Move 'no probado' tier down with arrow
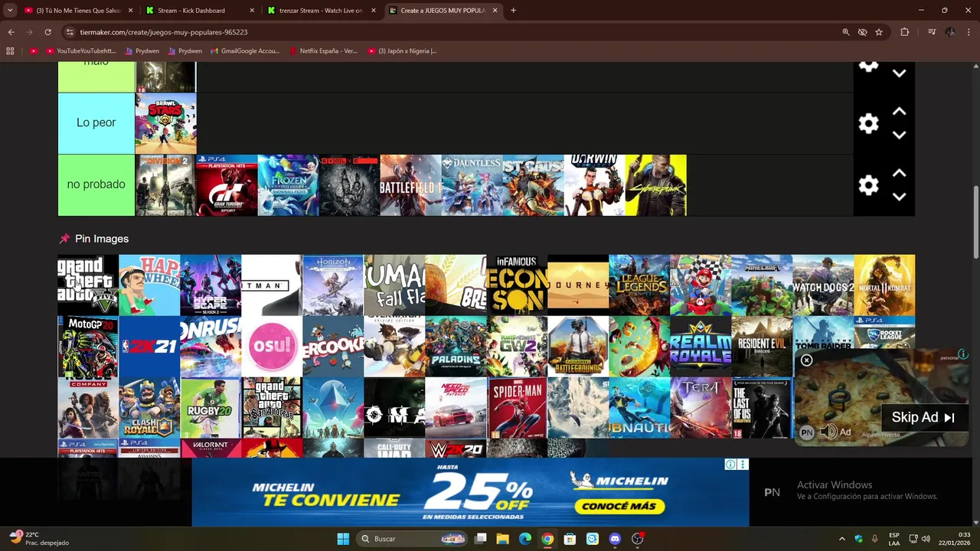This screenshot has width=980, height=551. click(900, 197)
